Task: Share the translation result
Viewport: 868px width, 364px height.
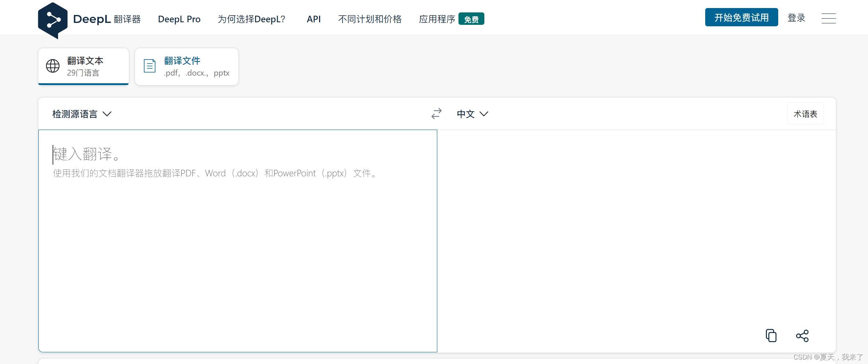Action: [x=802, y=336]
